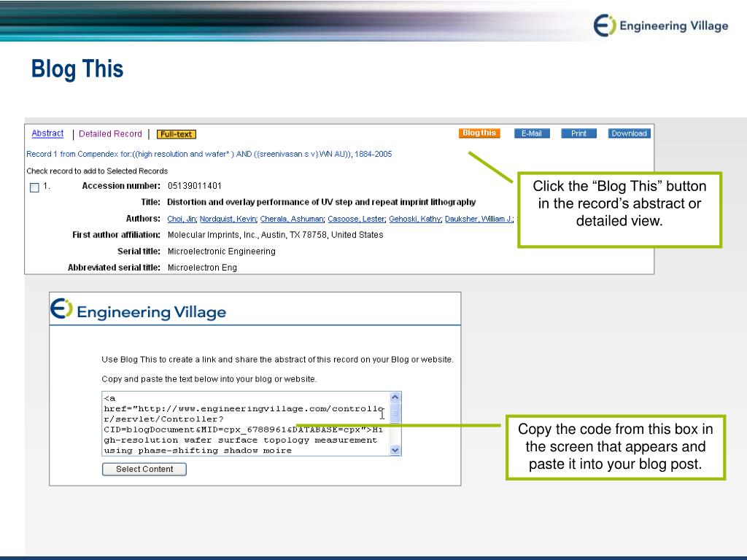Click the Record 1 from Compendex query text
747x560 pixels.
point(209,155)
